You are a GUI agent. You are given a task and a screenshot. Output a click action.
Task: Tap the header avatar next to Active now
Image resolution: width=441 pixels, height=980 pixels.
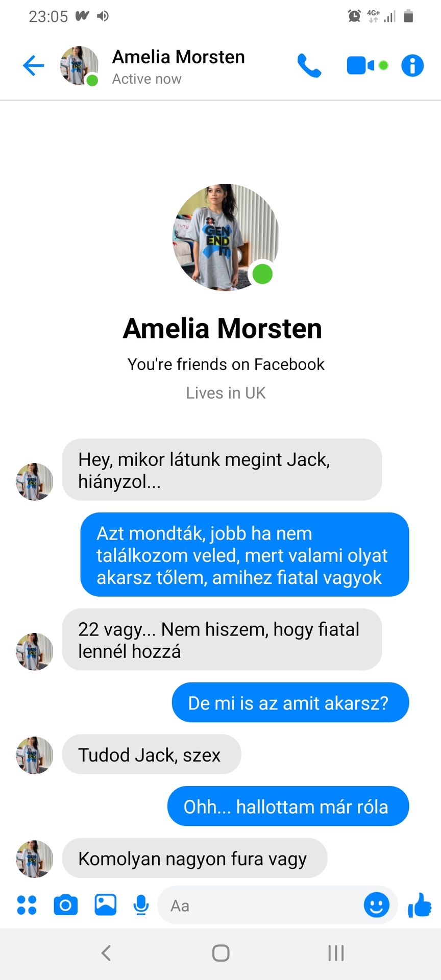click(x=80, y=65)
